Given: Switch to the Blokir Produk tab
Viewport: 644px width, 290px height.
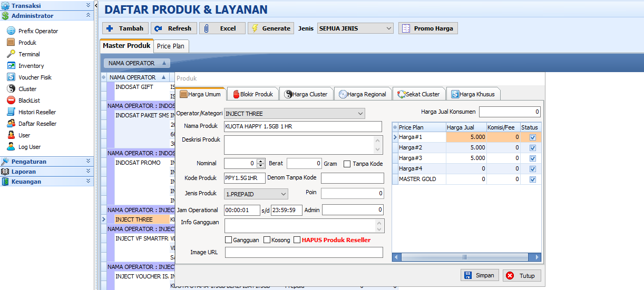Looking at the screenshot, I should pyautogui.click(x=253, y=94).
